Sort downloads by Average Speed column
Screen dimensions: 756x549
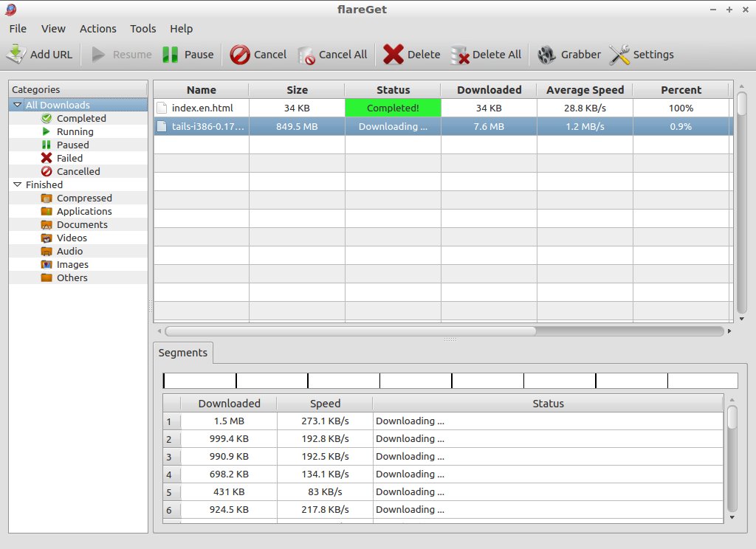(x=585, y=90)
